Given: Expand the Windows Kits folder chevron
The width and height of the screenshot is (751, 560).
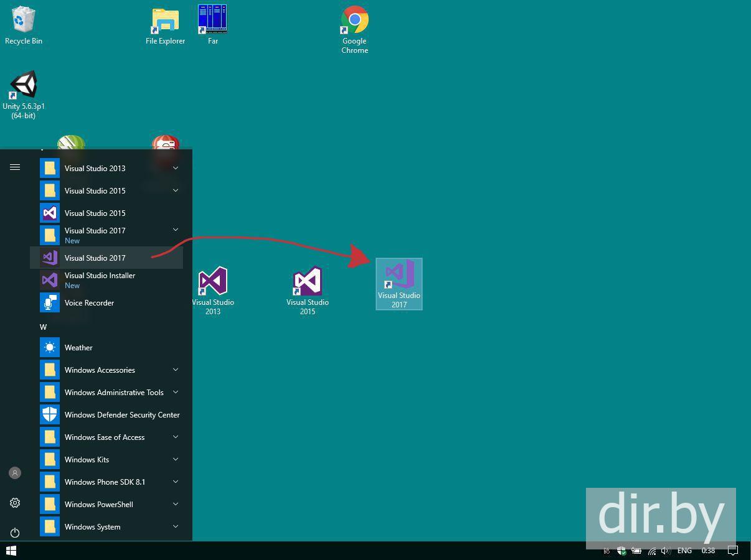Looking at the screenshot, I should pyautogui.click(x=176, y=459).
